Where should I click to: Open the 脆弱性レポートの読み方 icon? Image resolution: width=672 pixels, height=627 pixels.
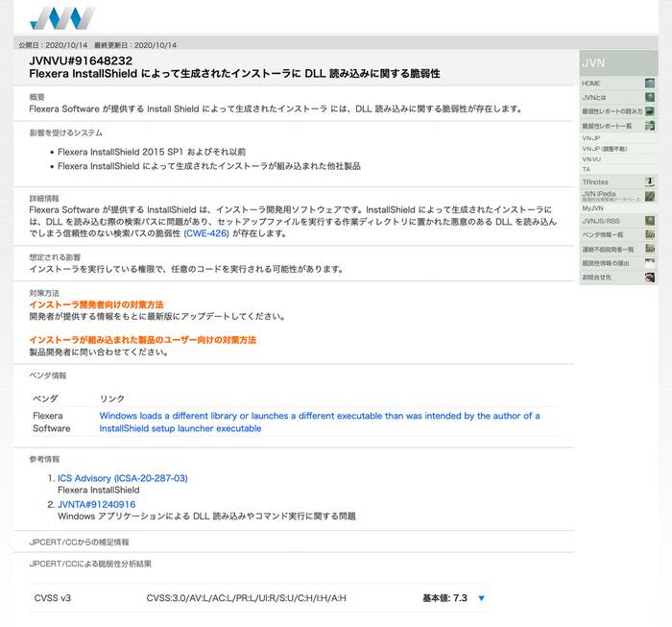650,111
